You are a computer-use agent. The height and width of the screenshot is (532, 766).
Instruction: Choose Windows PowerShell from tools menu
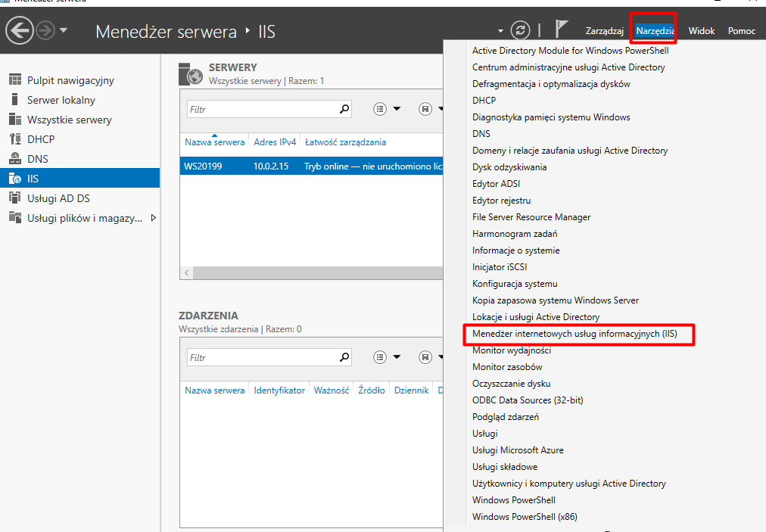point(513,500)
